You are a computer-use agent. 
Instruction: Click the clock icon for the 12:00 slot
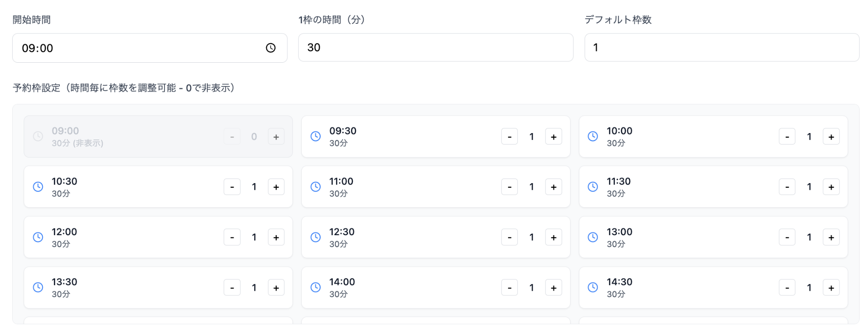click(x=38, y=237)
